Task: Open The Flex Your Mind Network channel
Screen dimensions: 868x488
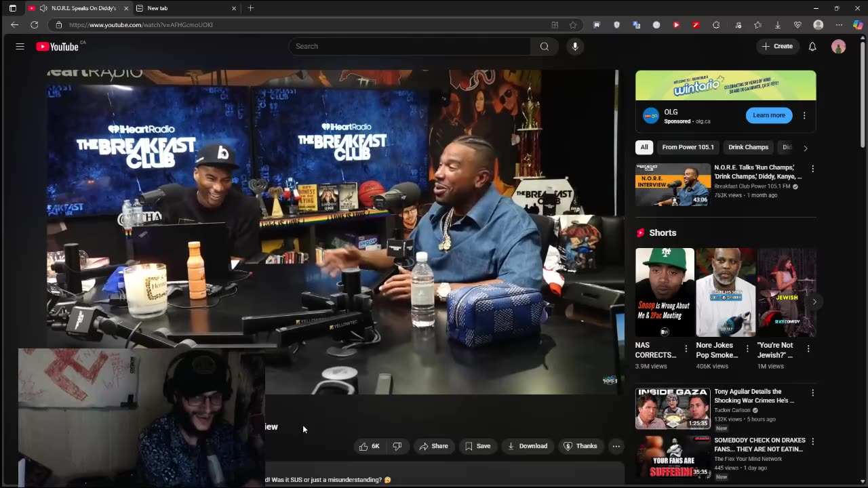Action: tap(748, 459)
